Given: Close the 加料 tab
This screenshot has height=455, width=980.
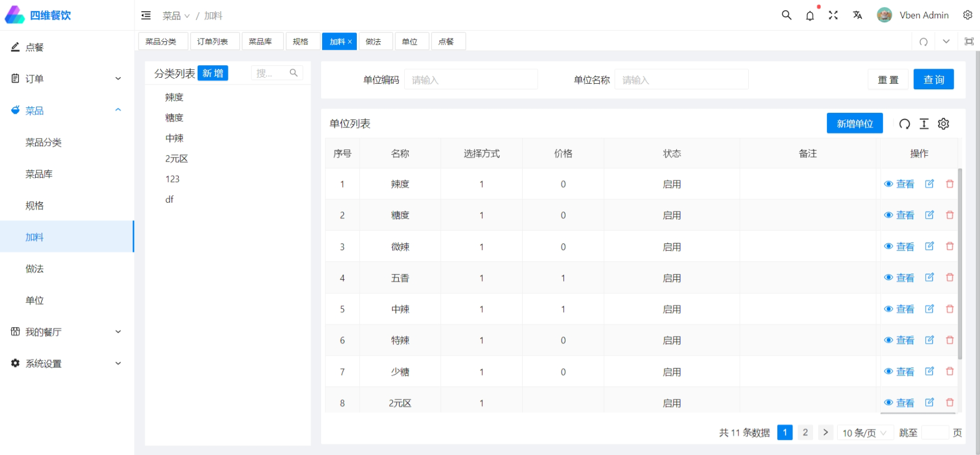Looking at the screenshot, I should (350, 42).
